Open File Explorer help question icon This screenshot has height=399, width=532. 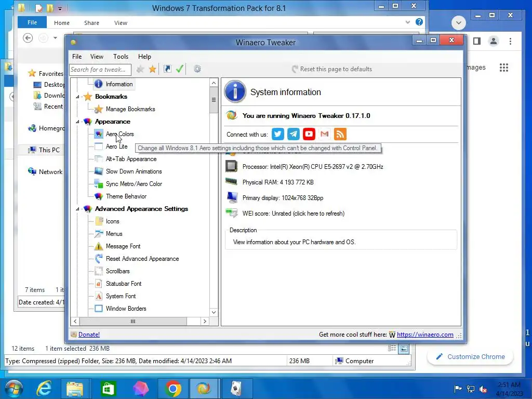click(419, 22)
